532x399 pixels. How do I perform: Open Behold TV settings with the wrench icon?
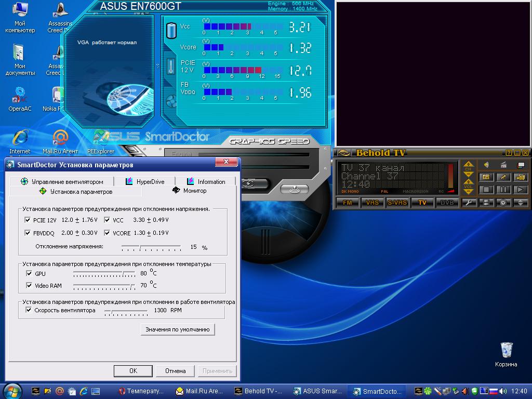[x=469, y=203]
